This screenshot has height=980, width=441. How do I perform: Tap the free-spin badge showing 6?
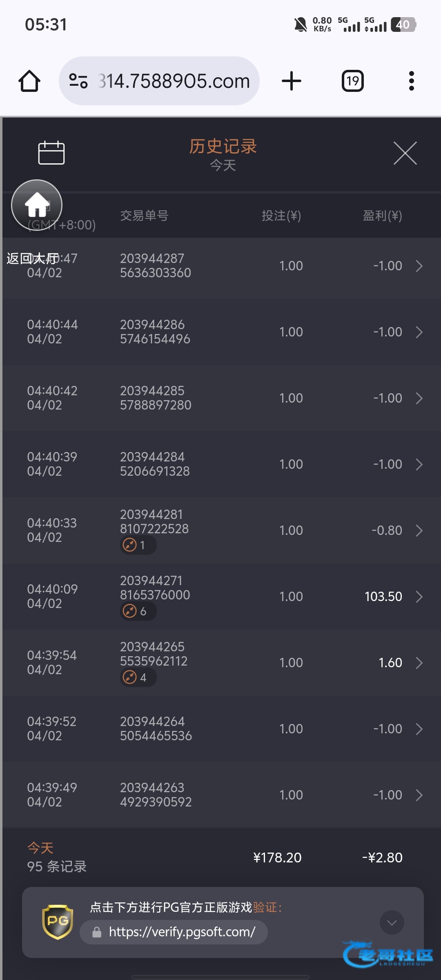point(138,611)
